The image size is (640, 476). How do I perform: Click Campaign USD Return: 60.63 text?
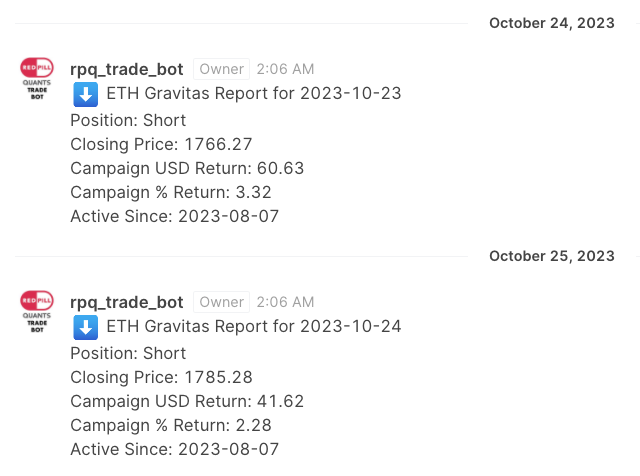187,168
